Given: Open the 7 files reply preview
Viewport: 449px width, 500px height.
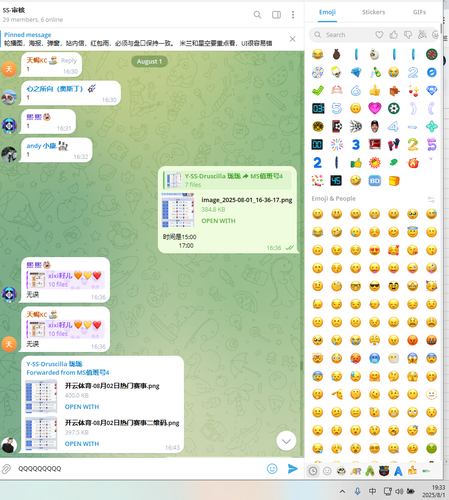Looking at the screenshot, I should (x=227, y=180).
